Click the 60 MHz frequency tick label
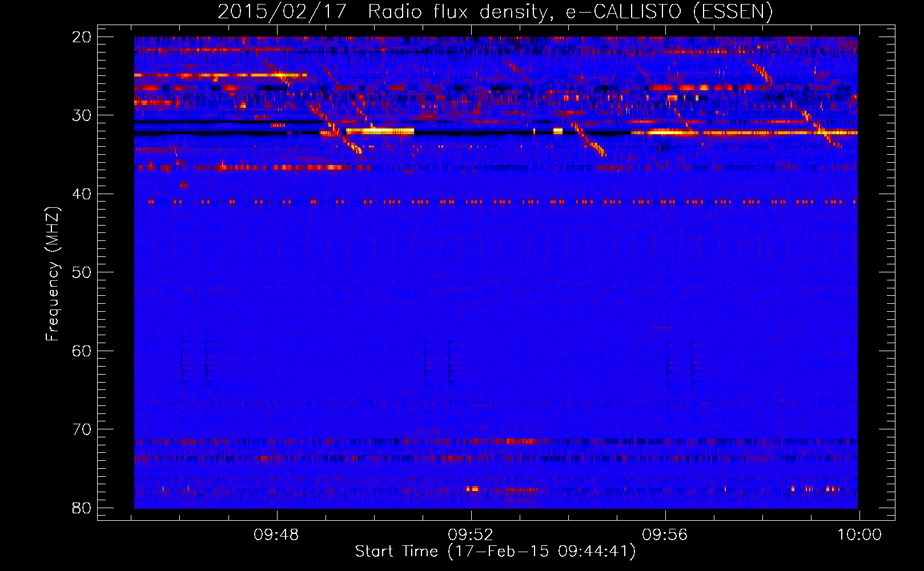The image size is (924, 571). coord(82,351)
